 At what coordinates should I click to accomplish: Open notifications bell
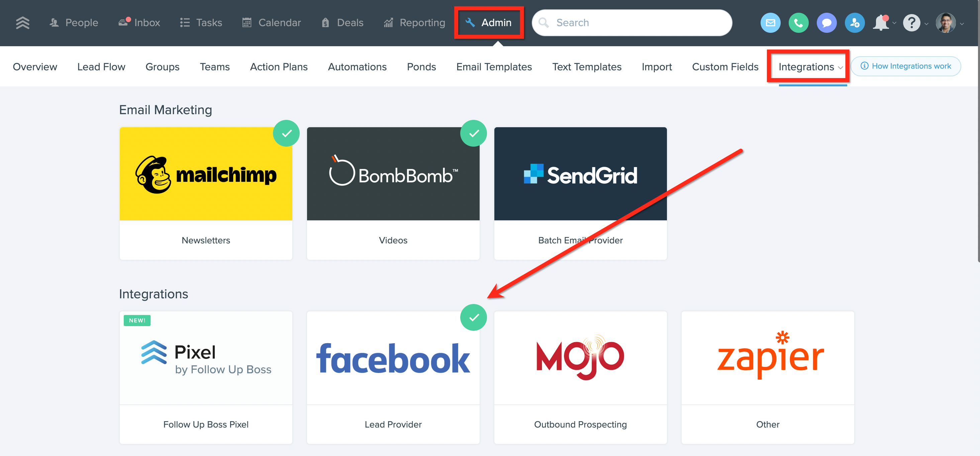[880, 23]
